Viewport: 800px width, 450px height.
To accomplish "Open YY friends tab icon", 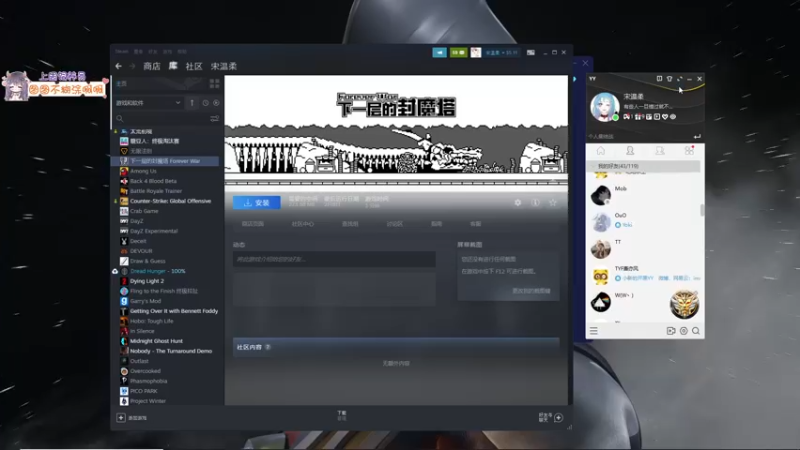I will 630,151.
